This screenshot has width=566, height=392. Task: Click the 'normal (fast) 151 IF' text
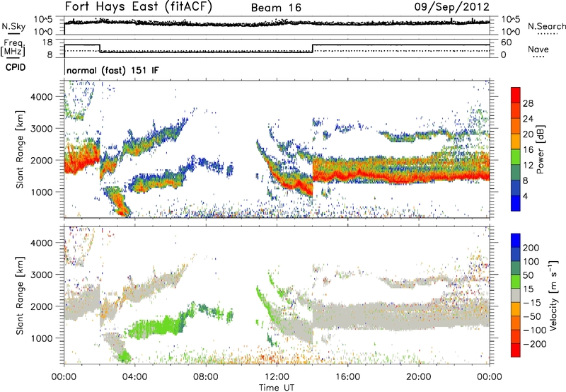coord(112,70)
